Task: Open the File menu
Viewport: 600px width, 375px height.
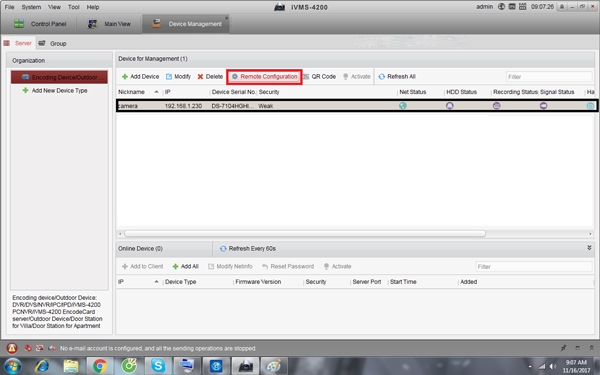Action: coord(9,7)
